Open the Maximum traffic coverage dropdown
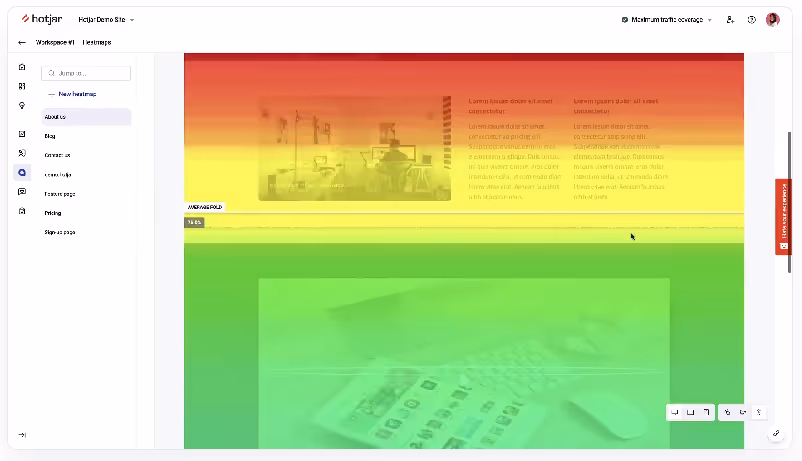Image resolution: width=802 pixels, height=461 pixels. pyautogui.click(x=666, y=19)
